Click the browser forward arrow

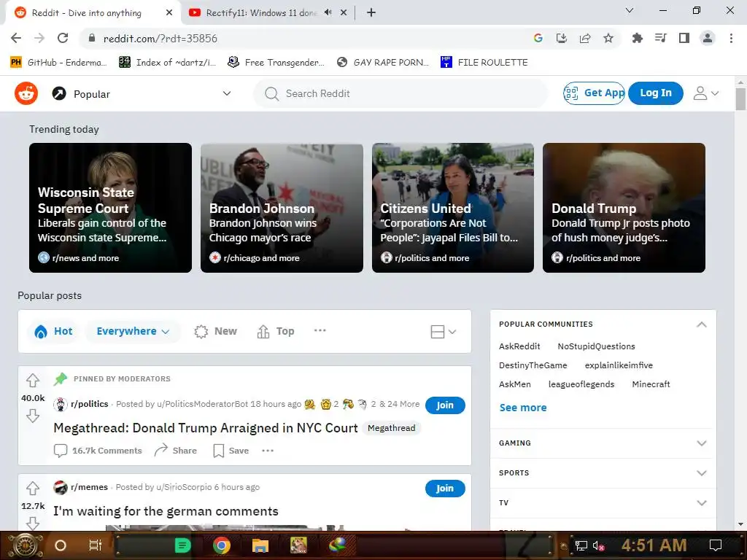point(39,38)
